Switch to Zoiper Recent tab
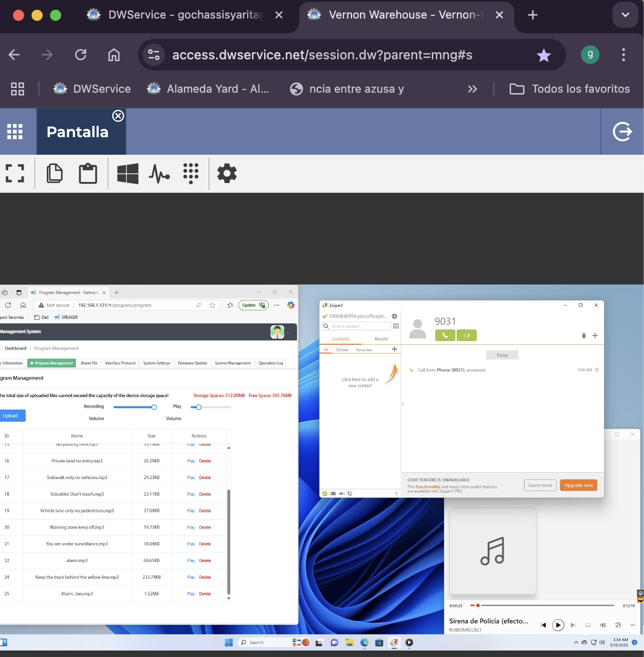 381,339
